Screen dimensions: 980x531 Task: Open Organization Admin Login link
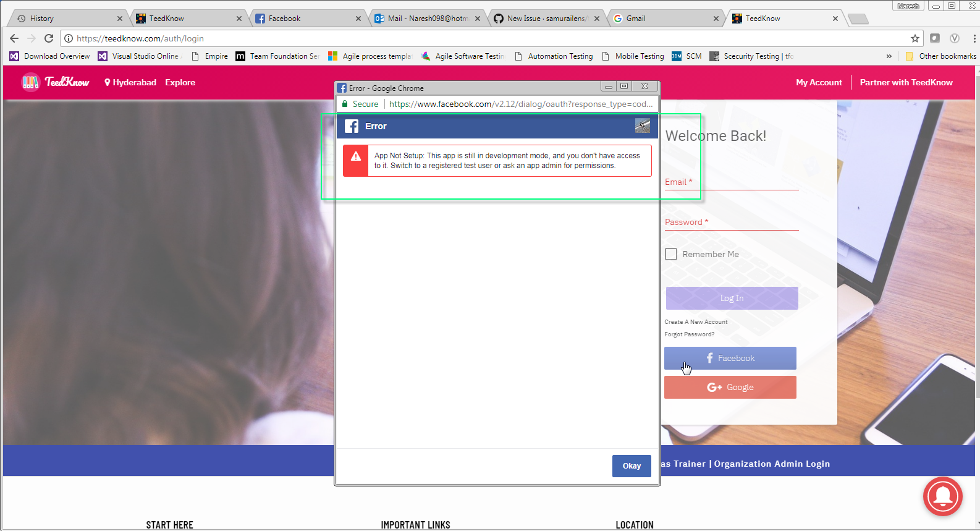pyautogui.click(x=772, y=464)
